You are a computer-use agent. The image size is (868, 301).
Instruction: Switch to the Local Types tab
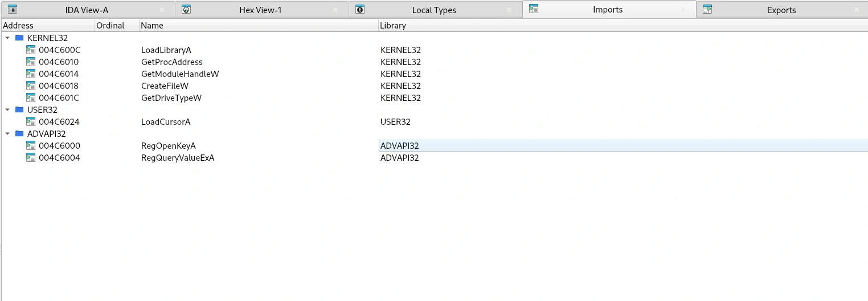point(434,10)
